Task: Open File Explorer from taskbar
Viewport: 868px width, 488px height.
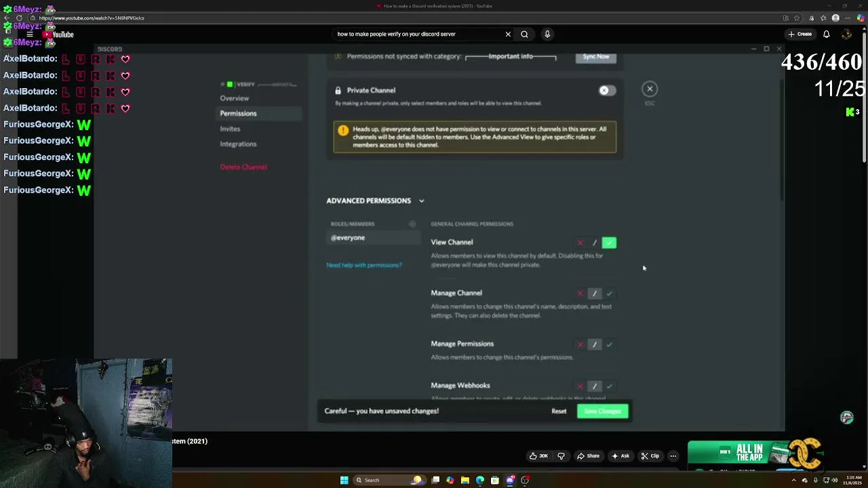Action: point(465,480)
